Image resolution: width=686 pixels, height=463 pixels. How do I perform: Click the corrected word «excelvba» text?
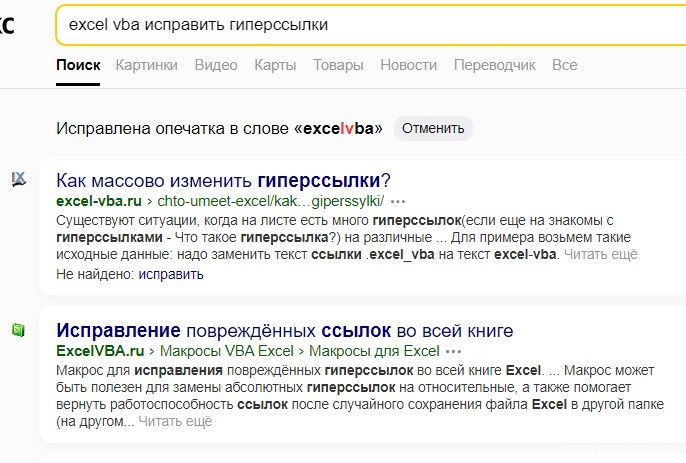(338, 129)
